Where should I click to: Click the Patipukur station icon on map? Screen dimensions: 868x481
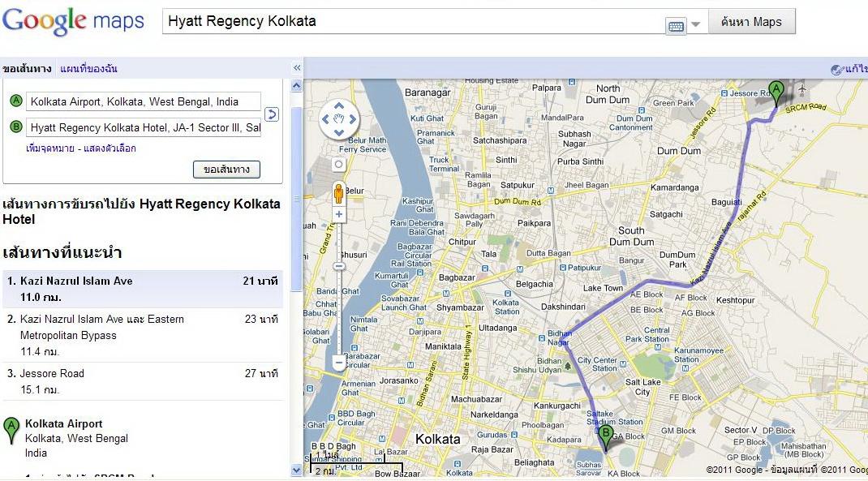[x=562, y=268]
